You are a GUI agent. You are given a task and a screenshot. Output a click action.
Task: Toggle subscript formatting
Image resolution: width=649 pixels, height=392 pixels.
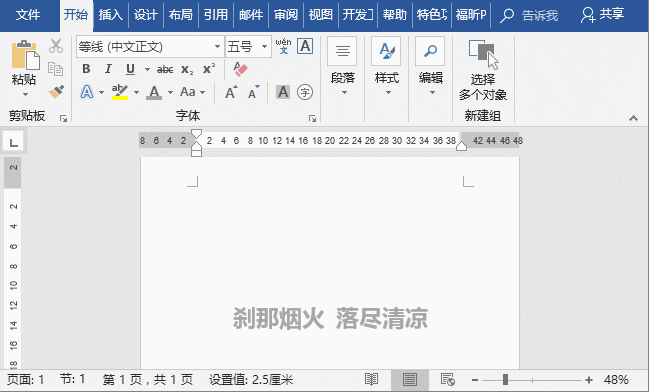coord(187,70)
